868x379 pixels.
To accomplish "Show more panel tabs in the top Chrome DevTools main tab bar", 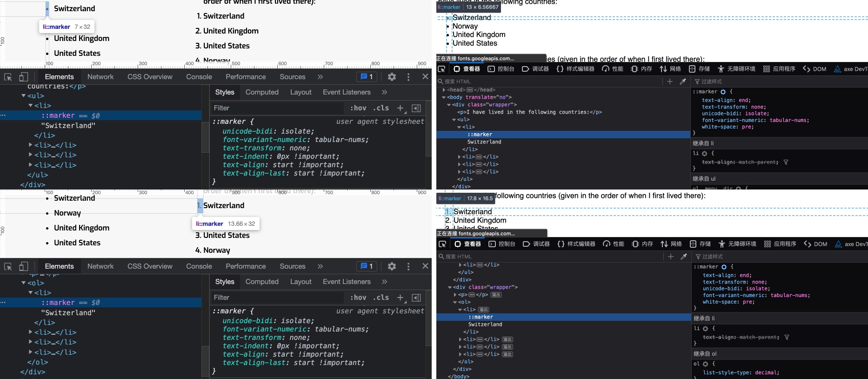I will (320, 77).
